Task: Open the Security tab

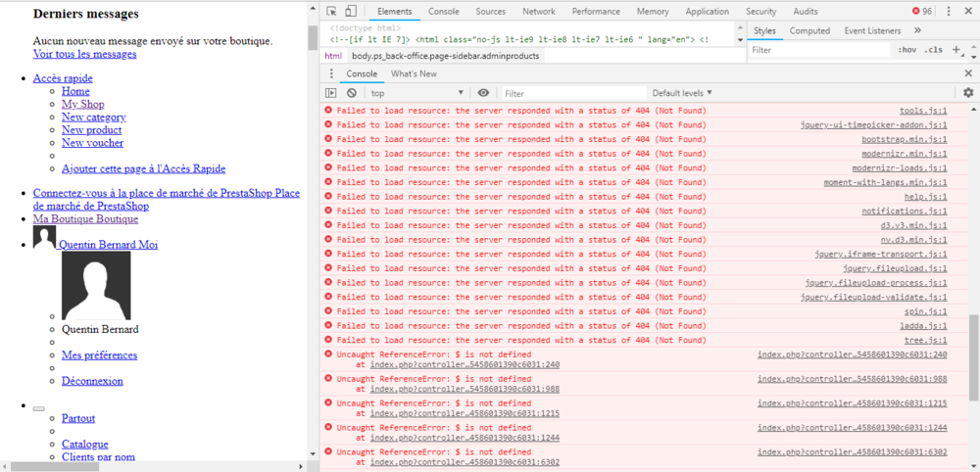Action: pos(760,11)
